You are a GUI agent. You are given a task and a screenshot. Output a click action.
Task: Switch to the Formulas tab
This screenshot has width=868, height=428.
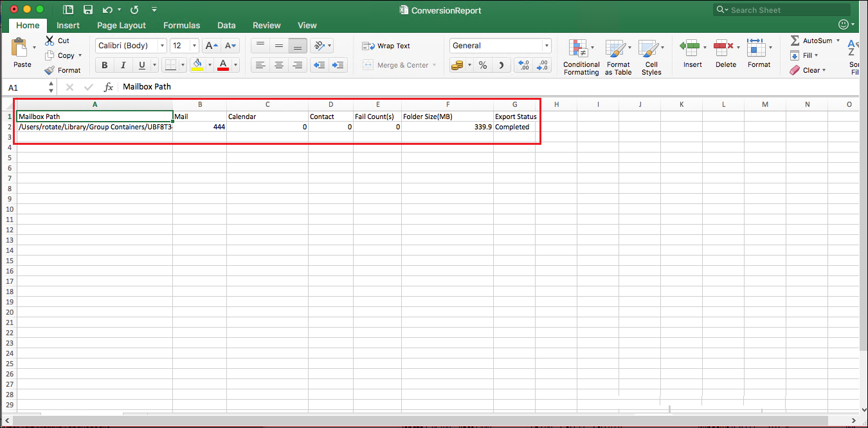[181, 25]
